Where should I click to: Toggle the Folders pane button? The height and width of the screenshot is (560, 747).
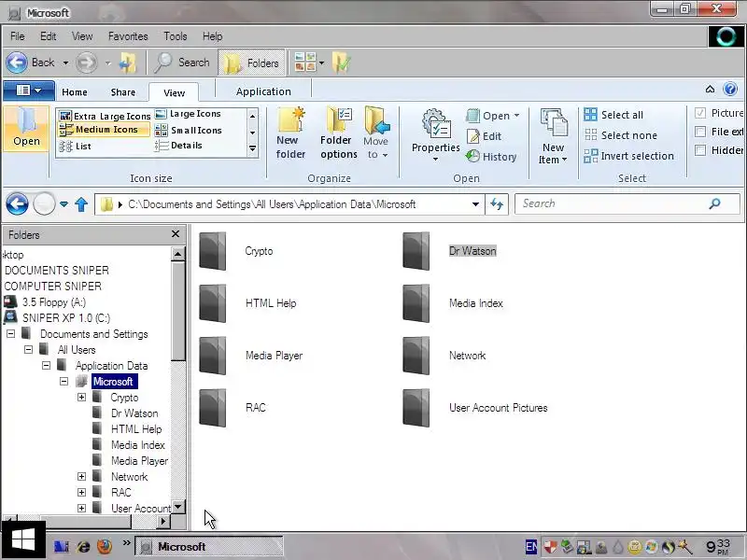[251, 63]
